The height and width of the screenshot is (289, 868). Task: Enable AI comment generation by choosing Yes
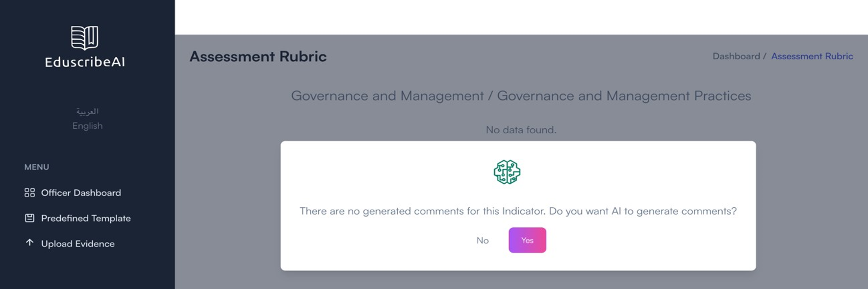pos(527,240)
